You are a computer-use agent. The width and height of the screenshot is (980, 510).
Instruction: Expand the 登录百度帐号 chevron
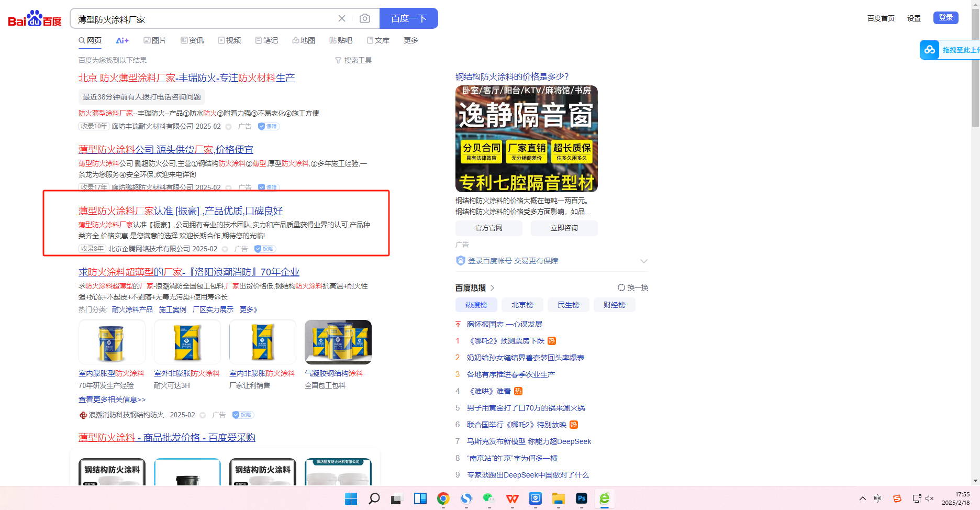[x=644, y=261]
